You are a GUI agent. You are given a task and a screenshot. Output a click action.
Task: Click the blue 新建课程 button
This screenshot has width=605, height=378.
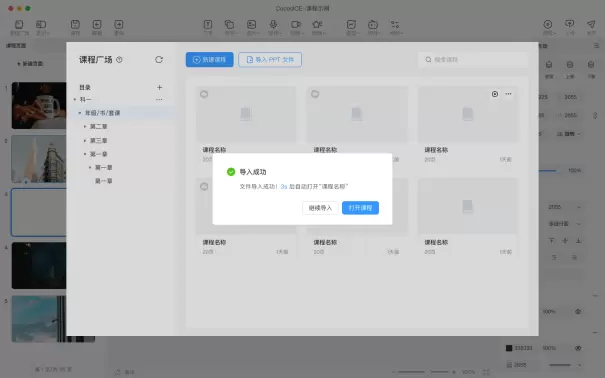click(210, 59)
